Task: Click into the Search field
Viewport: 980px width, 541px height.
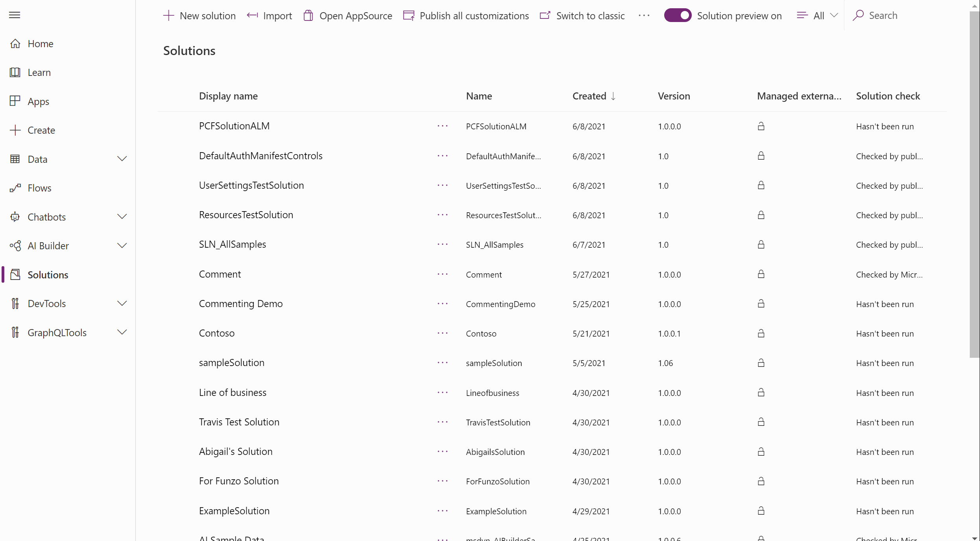Action: click(904, 15)
